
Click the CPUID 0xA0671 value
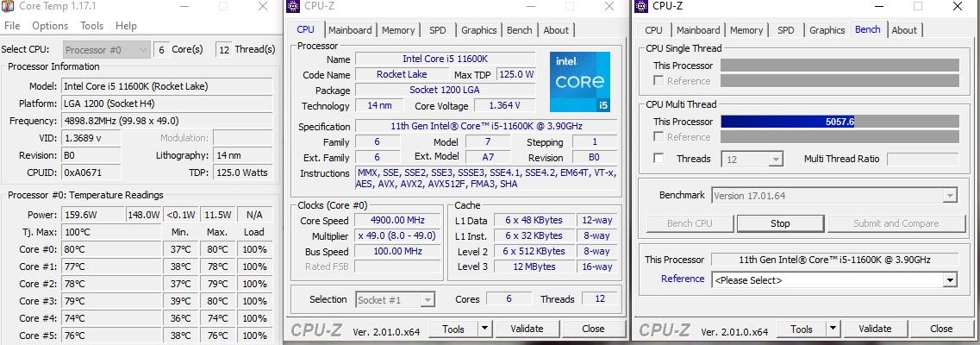click(x=91, y=172)
